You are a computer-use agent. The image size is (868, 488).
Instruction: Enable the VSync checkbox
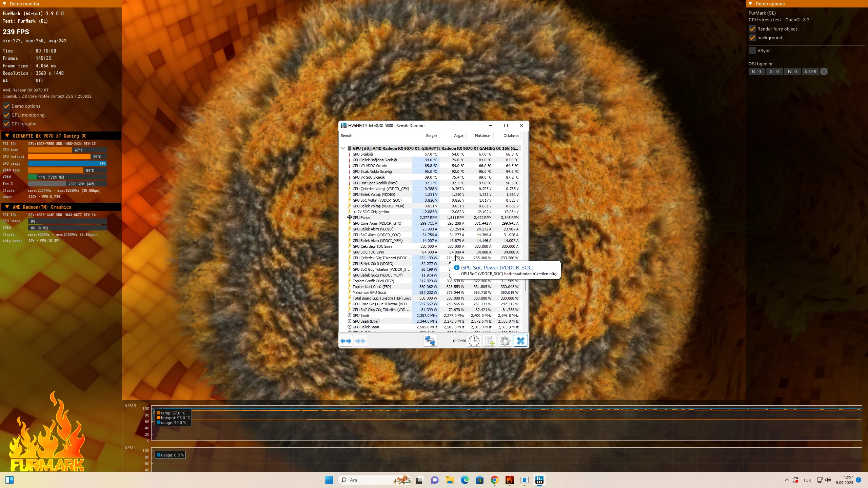tap(752, 51)
